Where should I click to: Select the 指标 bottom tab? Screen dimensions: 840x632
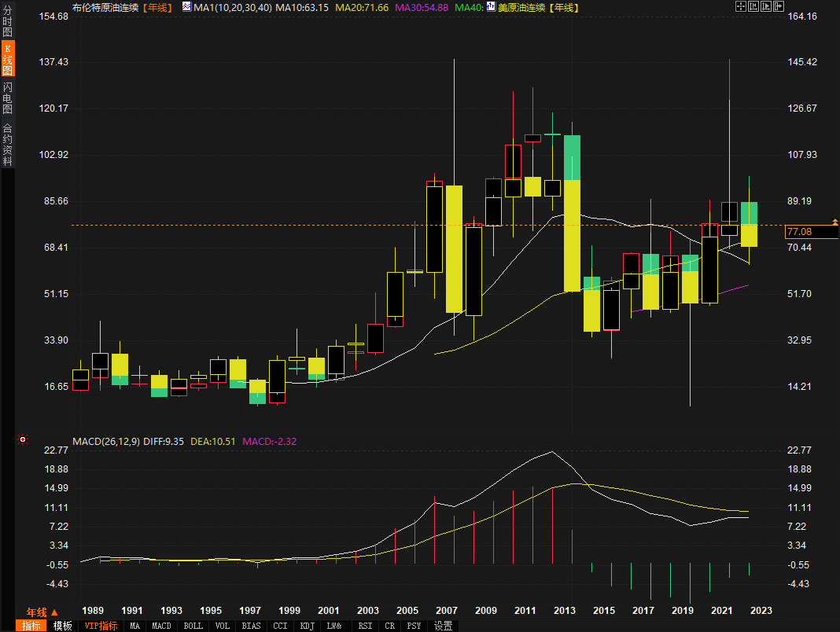[x=31, y=626]
